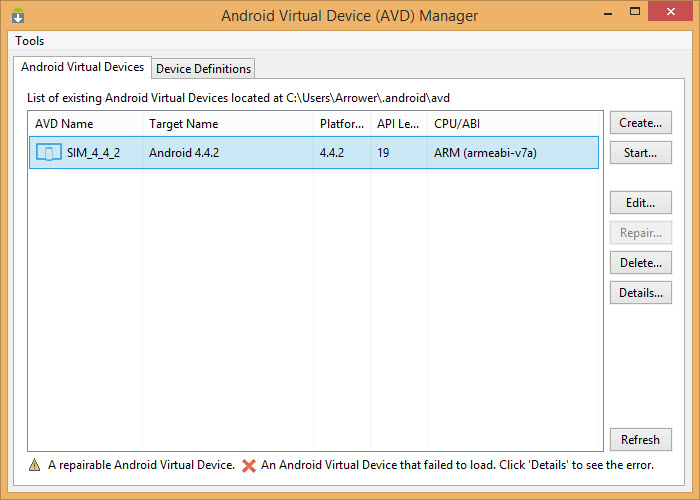This screenshot has height=500, width=700.
Task: Click the Edit... button
Action: point(641,203)
